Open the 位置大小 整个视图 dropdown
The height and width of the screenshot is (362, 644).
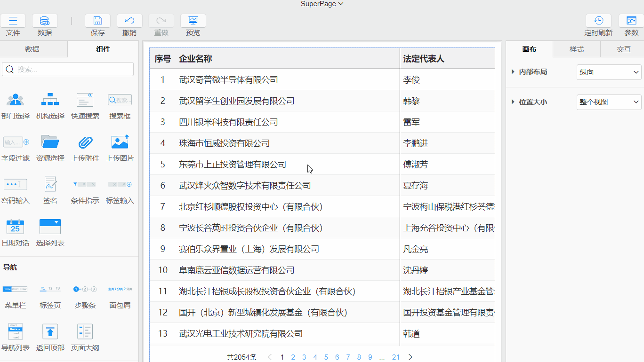pos(609,102)
